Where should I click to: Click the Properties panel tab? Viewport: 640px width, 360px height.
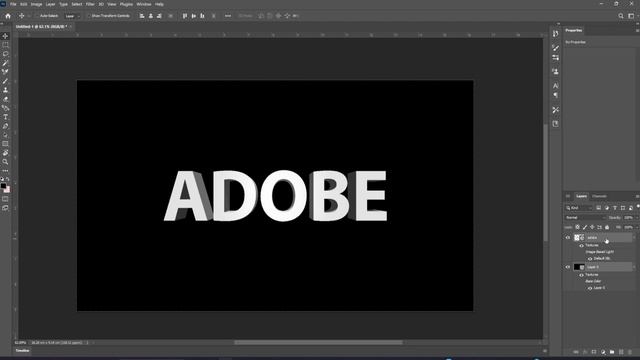coord(573,31)
